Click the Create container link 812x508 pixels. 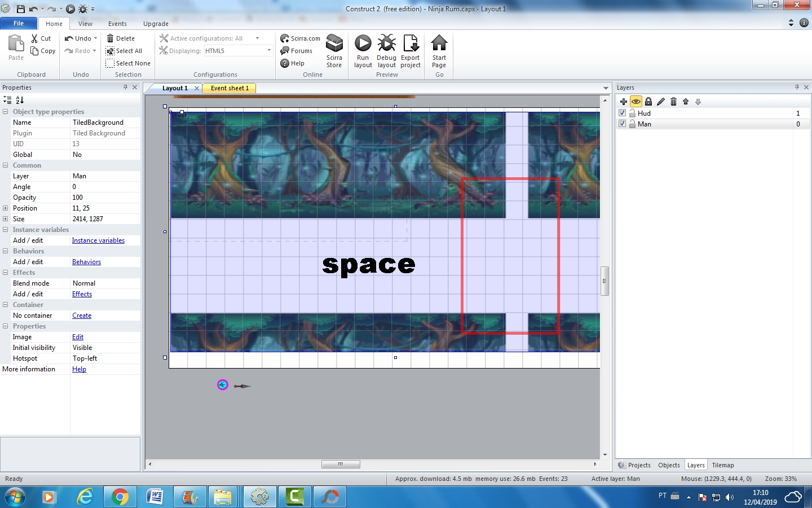82,316
